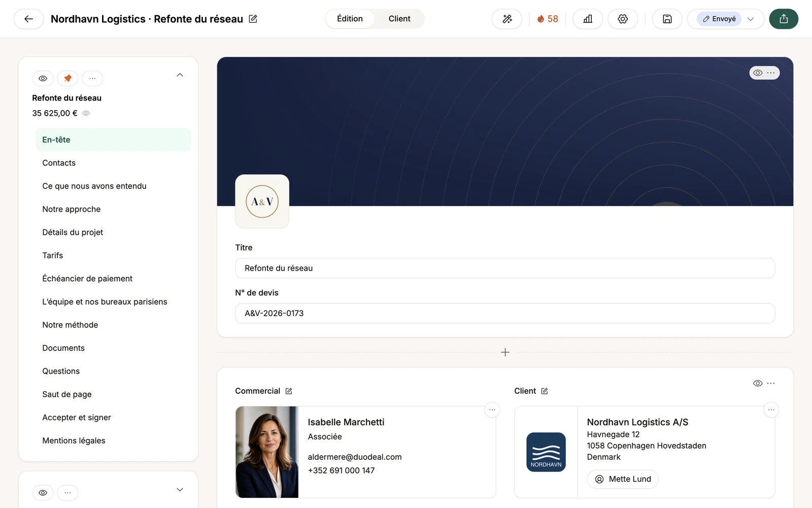Image resolution: width=812 pixels, height=508 pixels.
Task: Toggle visibility eye in Refonte sidebar panel
Action: 43,78
